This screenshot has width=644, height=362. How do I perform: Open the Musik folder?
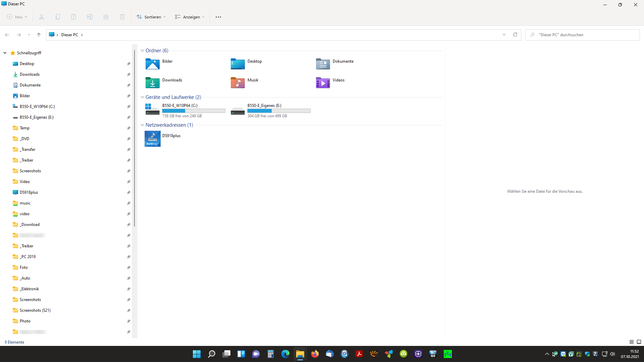[238, 82]
